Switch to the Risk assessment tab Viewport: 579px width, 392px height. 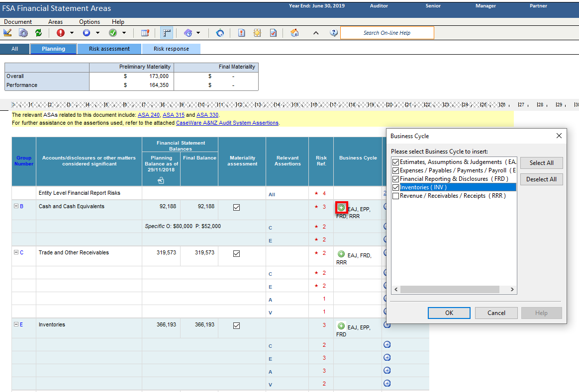click(109, 49)
